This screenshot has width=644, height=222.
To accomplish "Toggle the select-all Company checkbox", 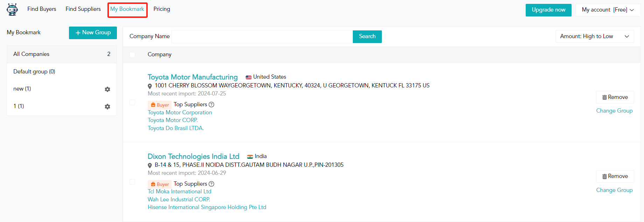I will tap(132, 55).
